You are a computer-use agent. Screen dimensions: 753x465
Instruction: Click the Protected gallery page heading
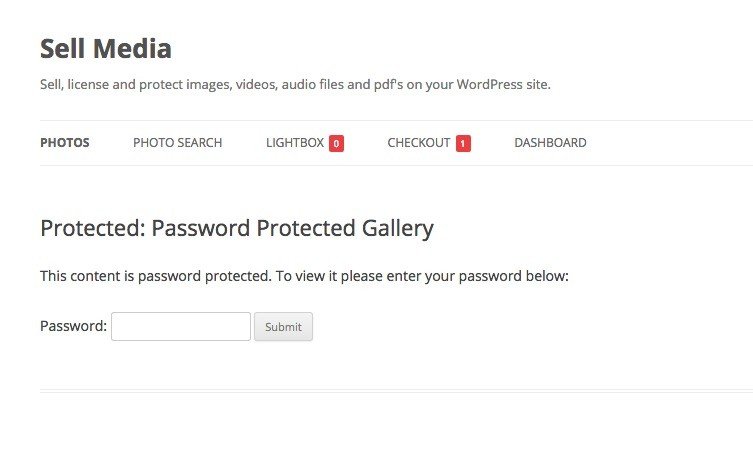pyautogui.click(x=237, y=228)
